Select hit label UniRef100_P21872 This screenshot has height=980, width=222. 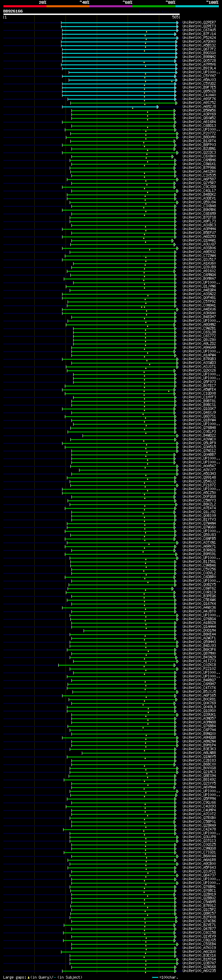[x=199, y=485]
